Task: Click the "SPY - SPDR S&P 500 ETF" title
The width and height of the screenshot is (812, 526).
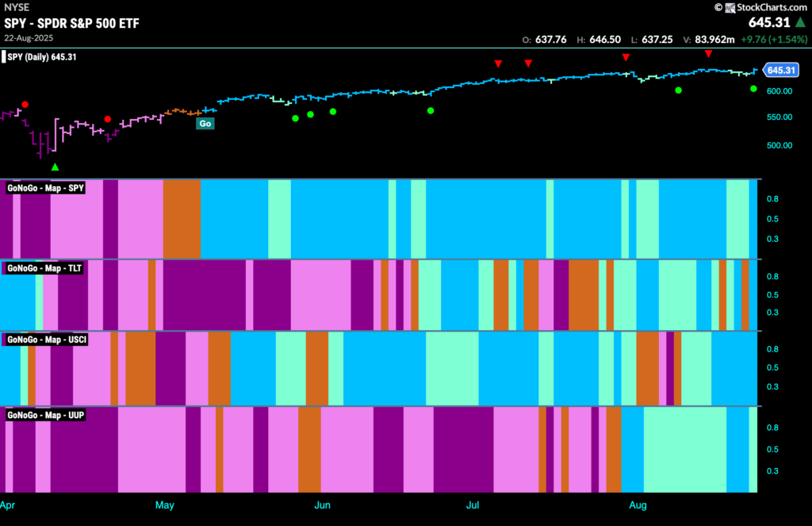Action: coord(72,23)
